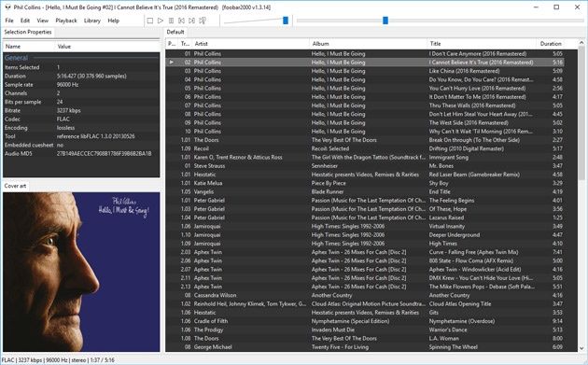Sort playlist by Duration column header
The width and height of the screenshot is (588, 365).
tap(551, 44)
